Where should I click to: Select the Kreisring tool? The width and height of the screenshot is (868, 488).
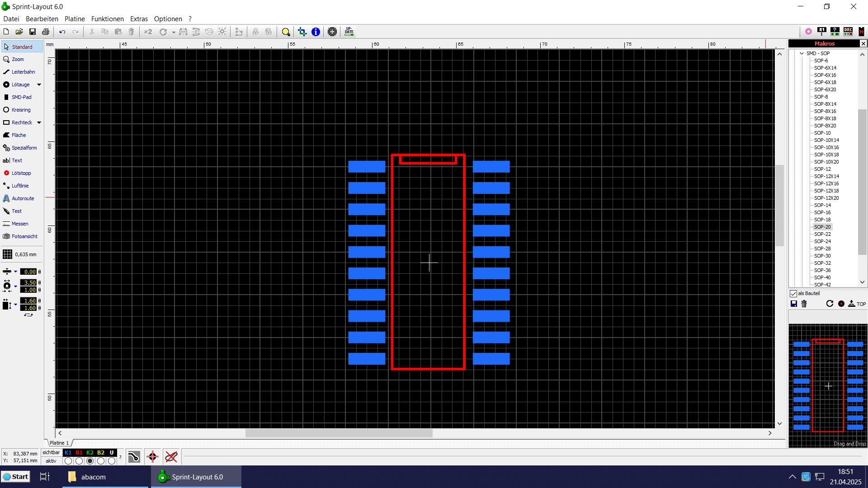(22, 110)
